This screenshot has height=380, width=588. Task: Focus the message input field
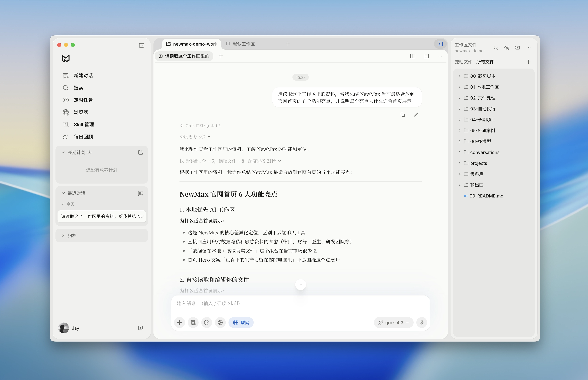point(300,303)
